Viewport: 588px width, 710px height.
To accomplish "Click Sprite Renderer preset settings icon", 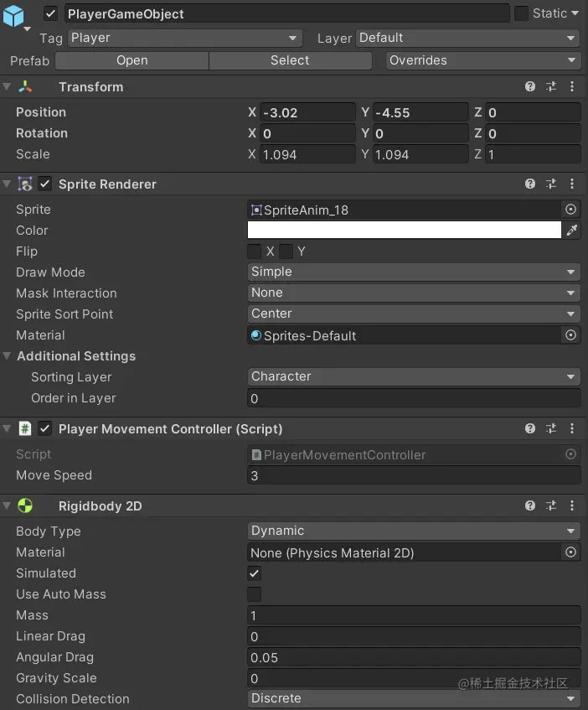I will [551, 184].
